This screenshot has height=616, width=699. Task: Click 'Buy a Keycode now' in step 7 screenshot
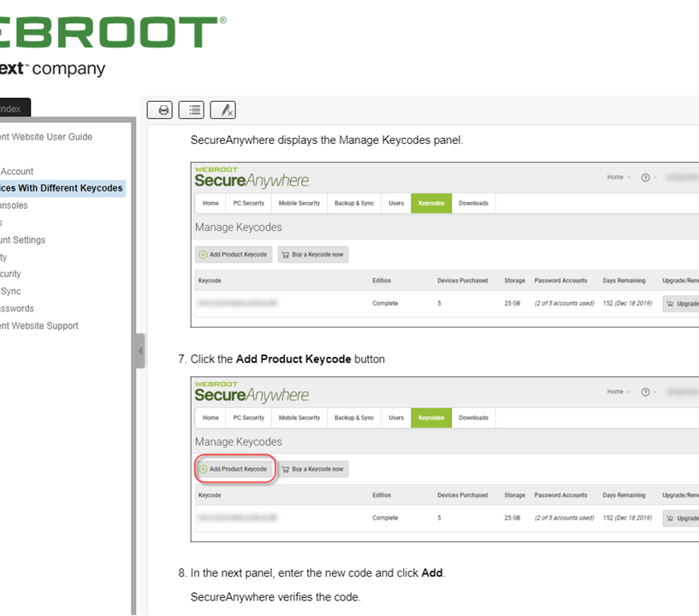click(313, 469)
